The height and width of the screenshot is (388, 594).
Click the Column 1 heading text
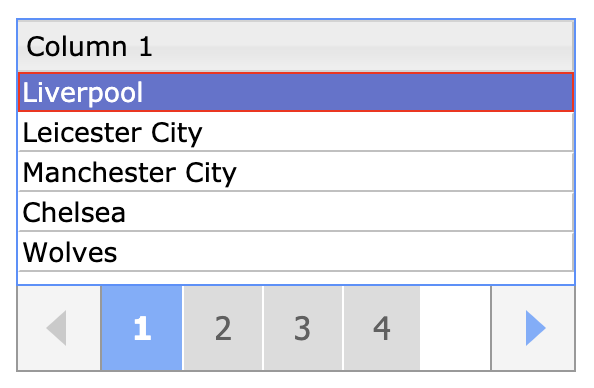[89, 47]
